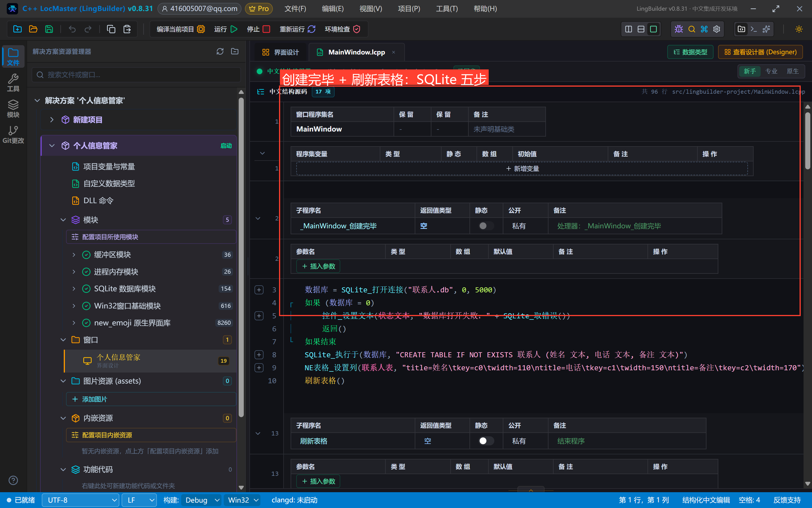Click the copy icon in toolbar
The image size is (812, 508).
[111, 29]
